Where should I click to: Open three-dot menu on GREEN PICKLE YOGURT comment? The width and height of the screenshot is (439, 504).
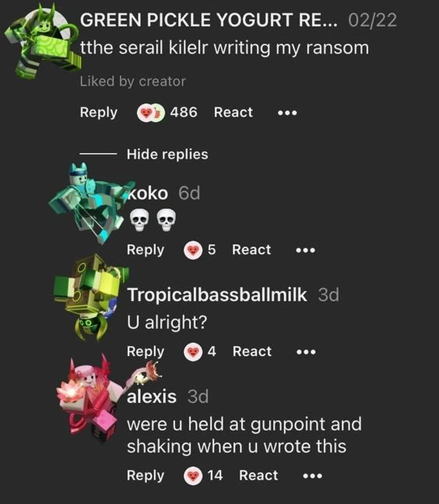pyautogui.click(x=287, y=113)
